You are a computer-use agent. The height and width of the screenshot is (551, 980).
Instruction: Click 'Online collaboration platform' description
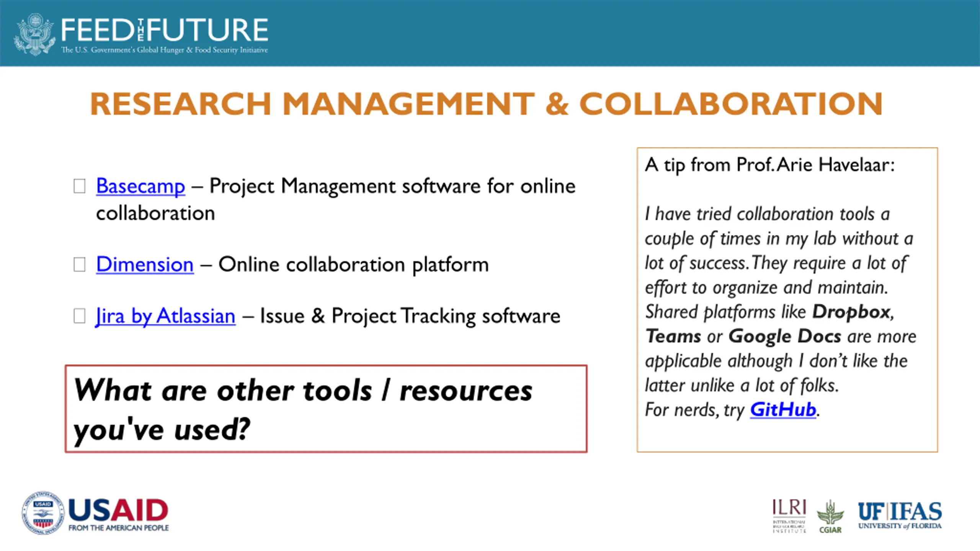pyautogui.click(x=353, y=264)
